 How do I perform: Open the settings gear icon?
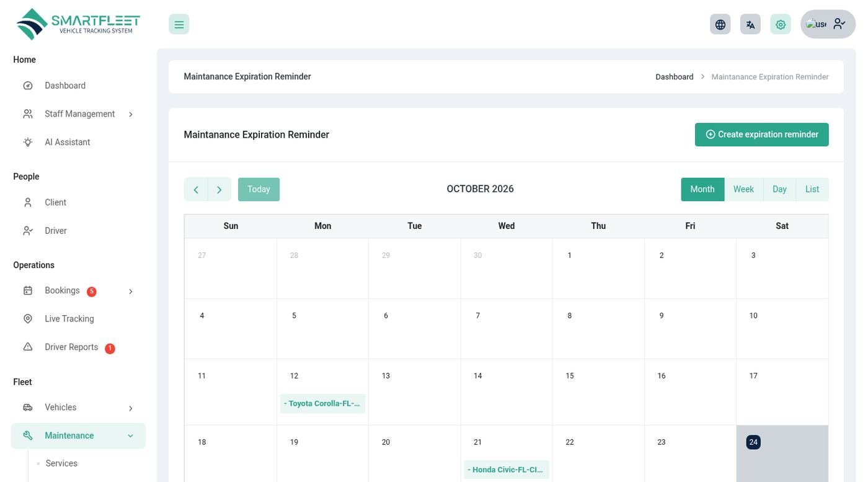781,24
